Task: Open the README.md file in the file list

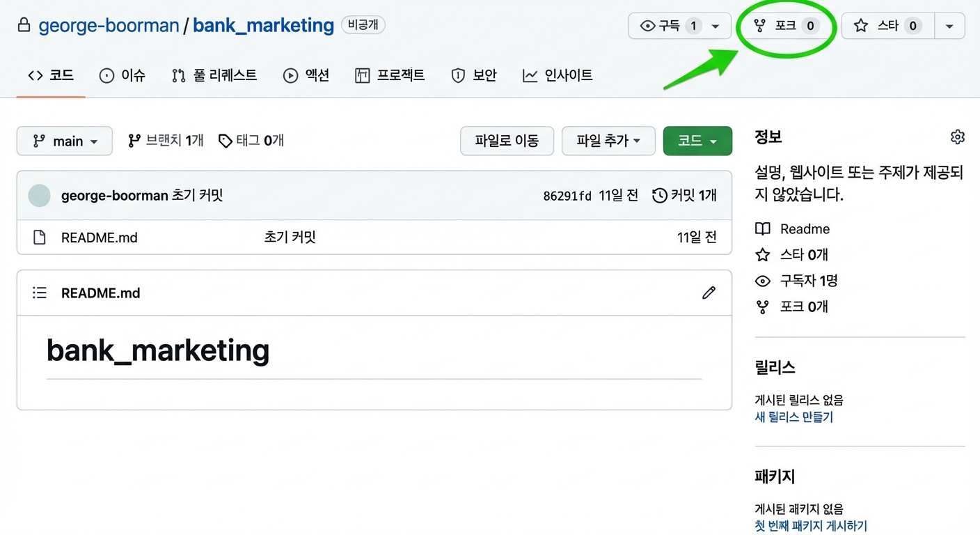Action: [99, 238]
